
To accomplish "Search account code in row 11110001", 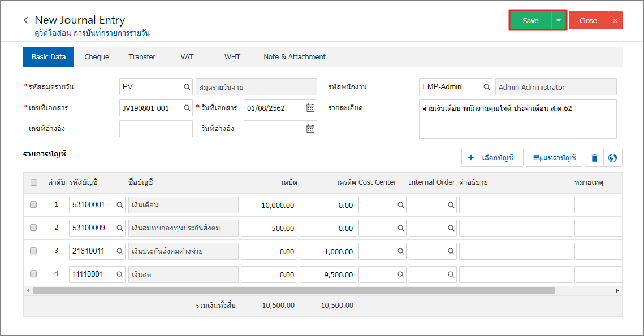I will 119,274.
